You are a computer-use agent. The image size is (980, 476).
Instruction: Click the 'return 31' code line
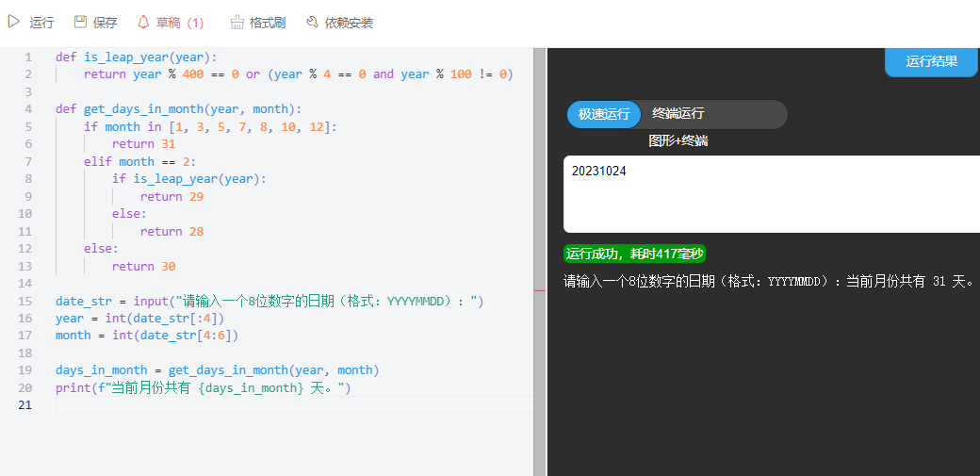point(144,144)
